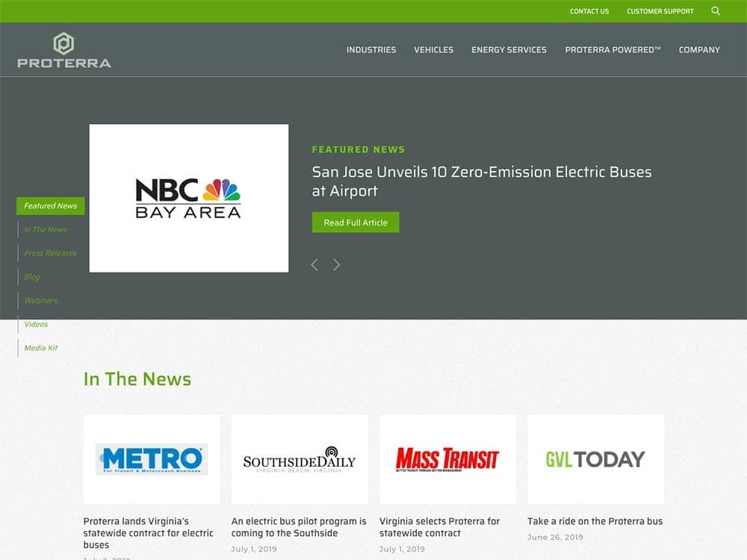Screen dimensions: 747x560
Task: Jump to Media Kit section
Action: click(40, 348)
